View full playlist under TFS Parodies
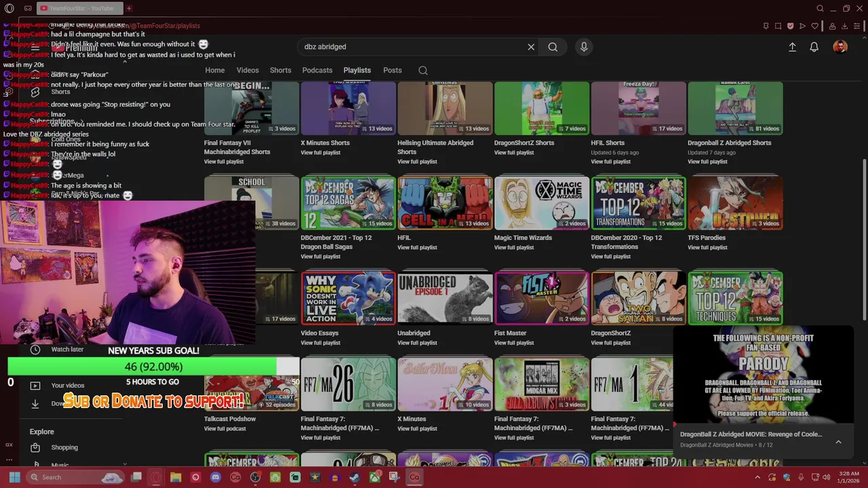This screenshot has width=868, height=488. pos(707,247)
